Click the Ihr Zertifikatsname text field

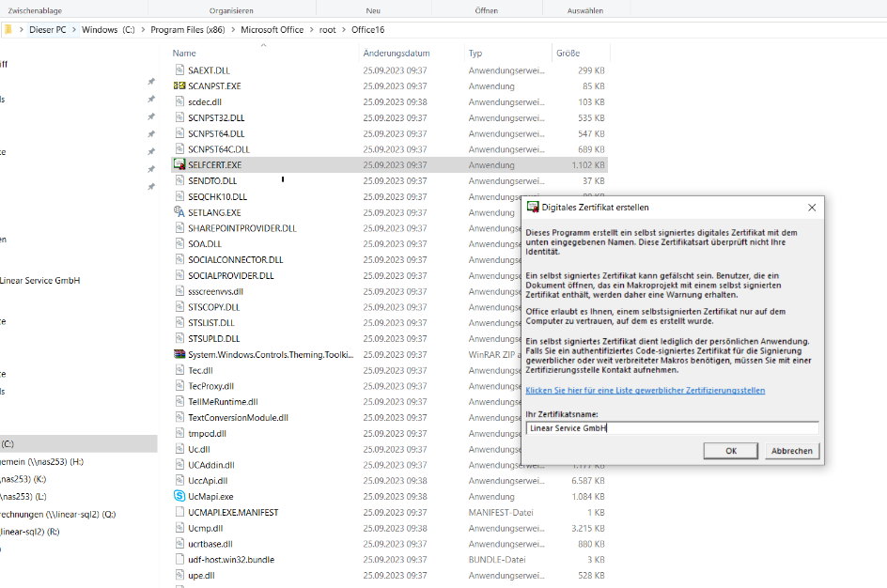(672, 428)
